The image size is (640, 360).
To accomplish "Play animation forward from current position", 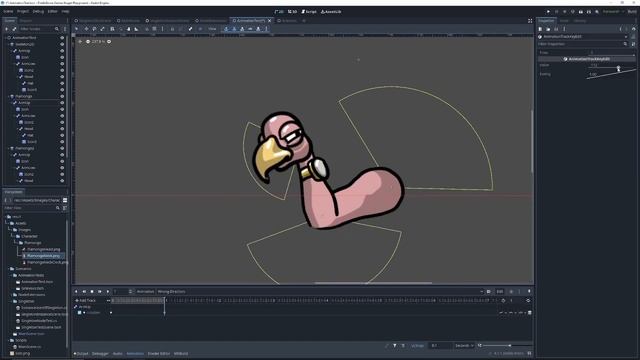I will (x=108, y=292).
